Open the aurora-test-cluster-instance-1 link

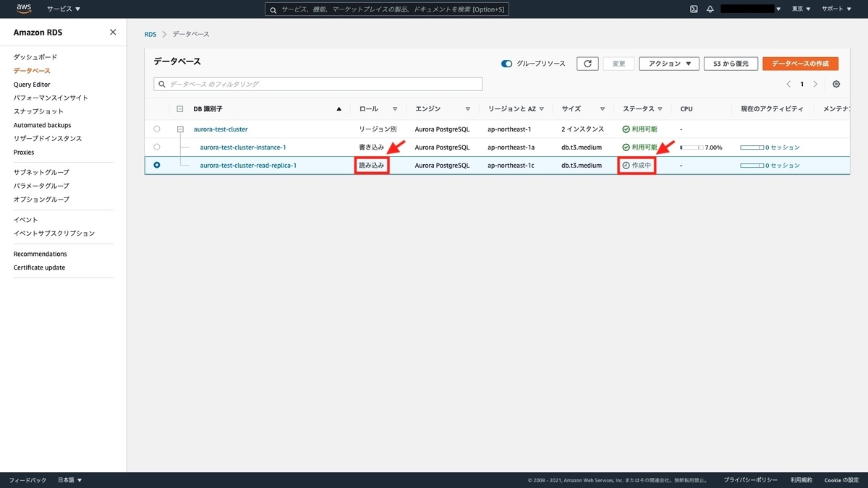pyautogui.click(x=243, y=147)
